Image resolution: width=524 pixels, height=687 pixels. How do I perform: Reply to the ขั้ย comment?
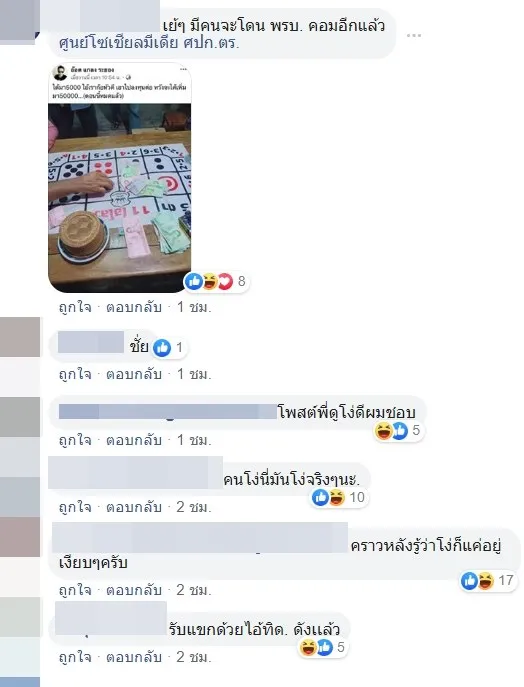click(x=134, y=375)
